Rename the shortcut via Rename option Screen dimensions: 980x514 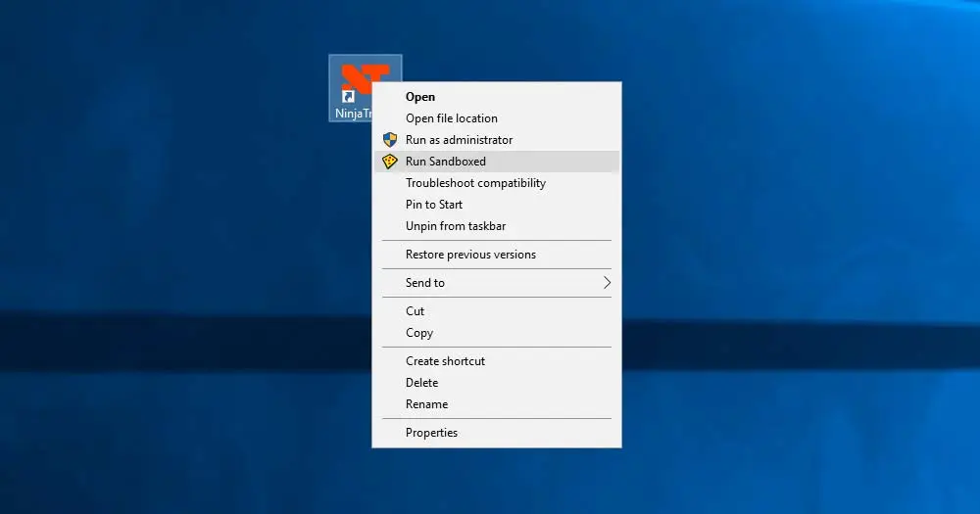(426, 404)
